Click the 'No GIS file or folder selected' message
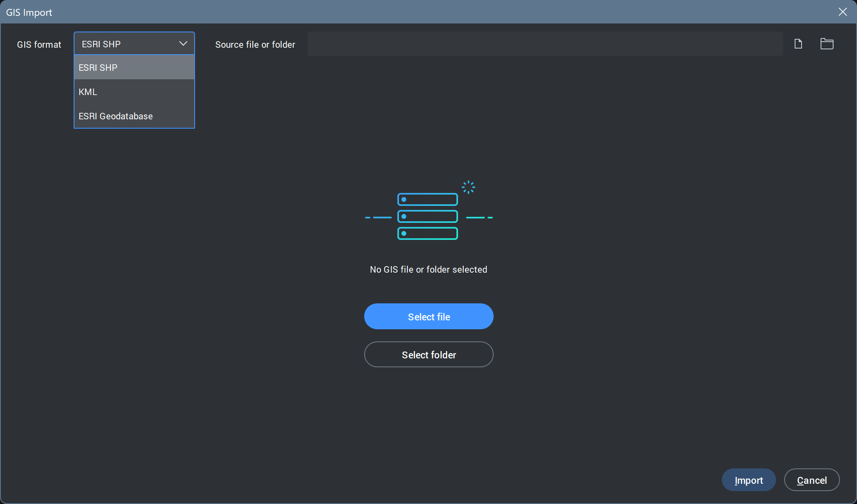Viewport: 857px width, 504px height. pyautogui.click(x=428, y=269)
